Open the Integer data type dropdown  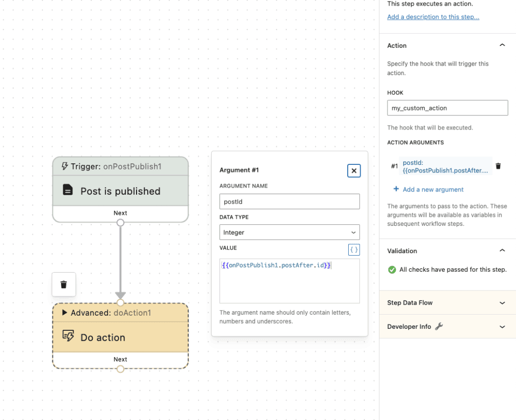(x=289, y=232)
